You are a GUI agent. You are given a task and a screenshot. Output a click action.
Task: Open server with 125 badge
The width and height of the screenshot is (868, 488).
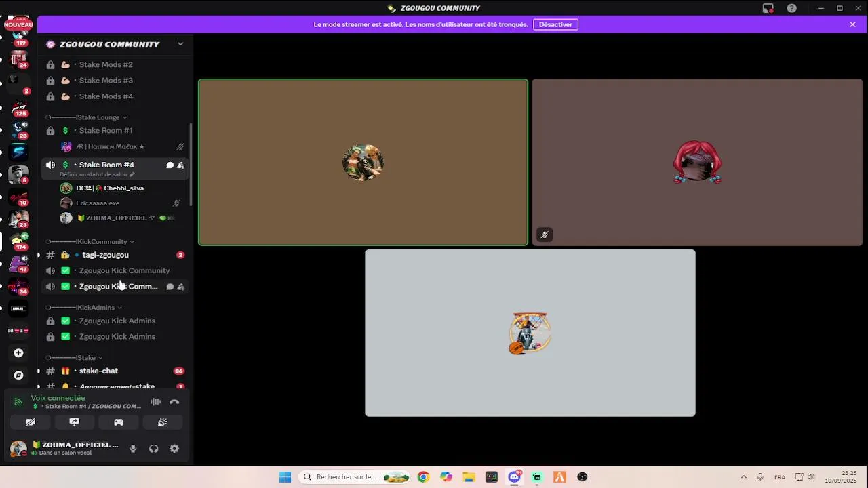19,108
